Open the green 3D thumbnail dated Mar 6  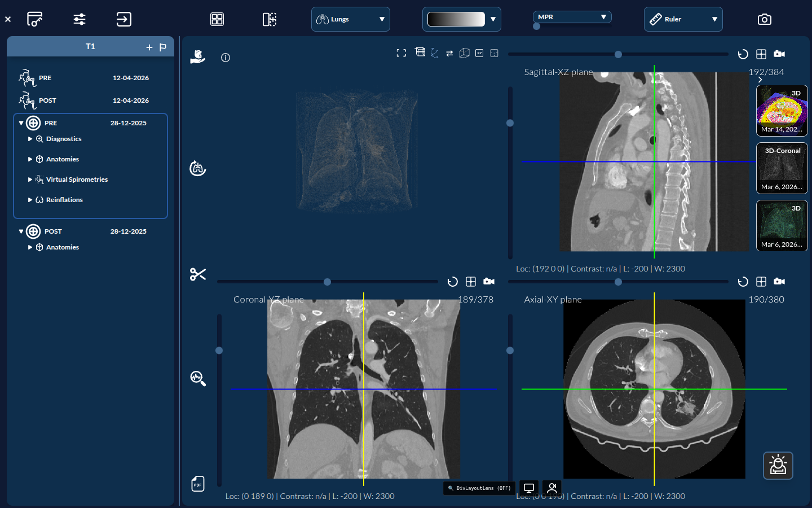[x=782, y=226]
